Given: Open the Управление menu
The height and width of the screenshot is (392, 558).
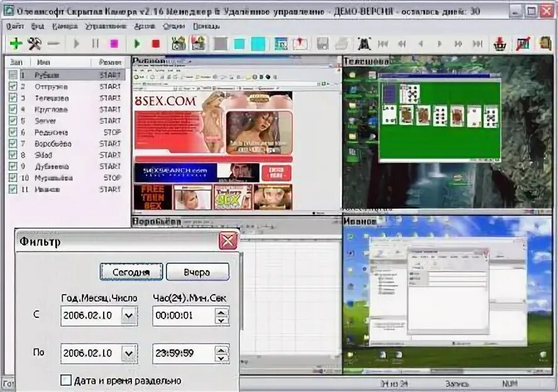Looking at the screenshot, I should click(106, 26).
